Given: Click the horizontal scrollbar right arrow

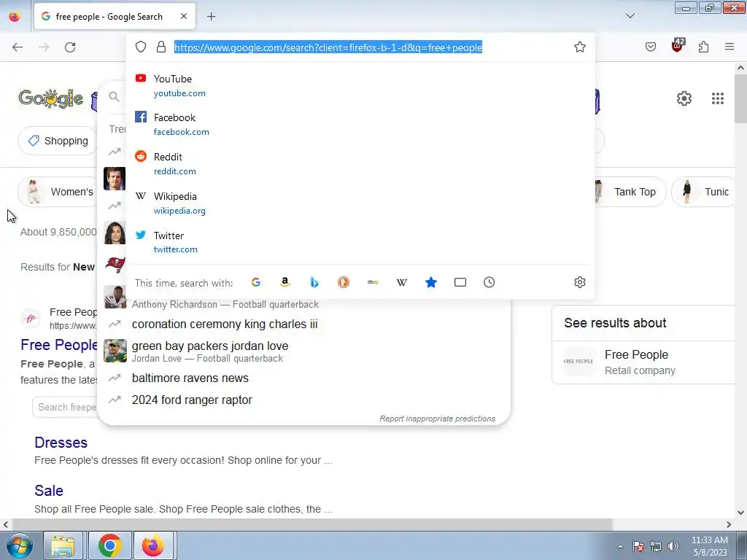Looking at the screenshot, I should click(x=729, y=524).
